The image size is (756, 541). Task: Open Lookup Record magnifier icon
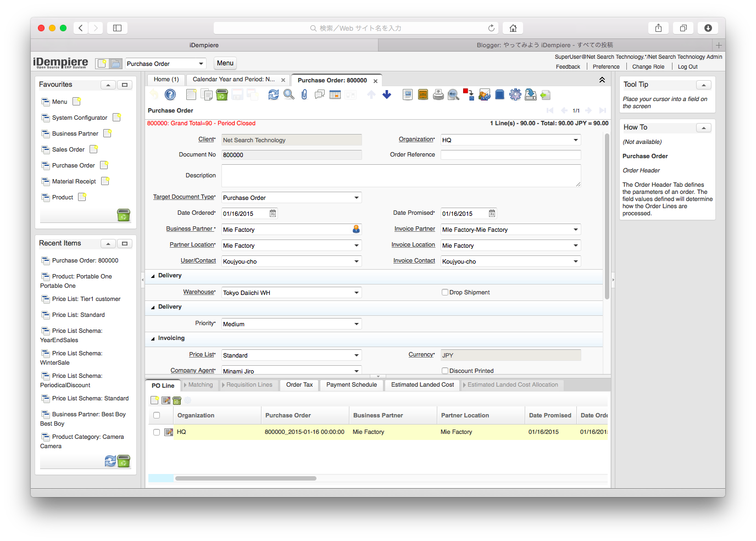(289, 94)
